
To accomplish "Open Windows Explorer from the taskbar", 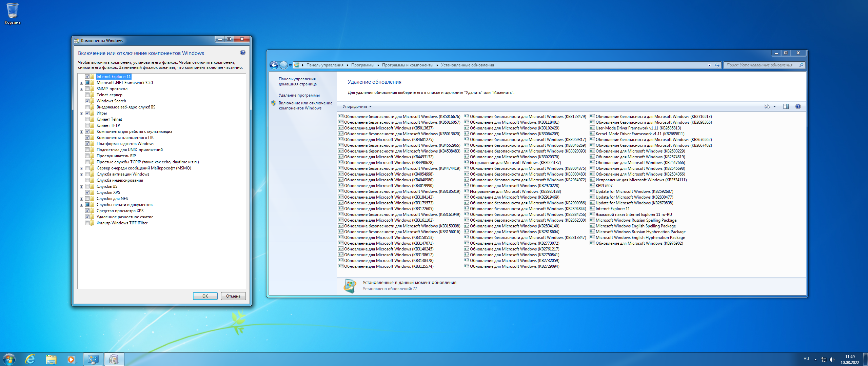I will click(x=51, y=359).
